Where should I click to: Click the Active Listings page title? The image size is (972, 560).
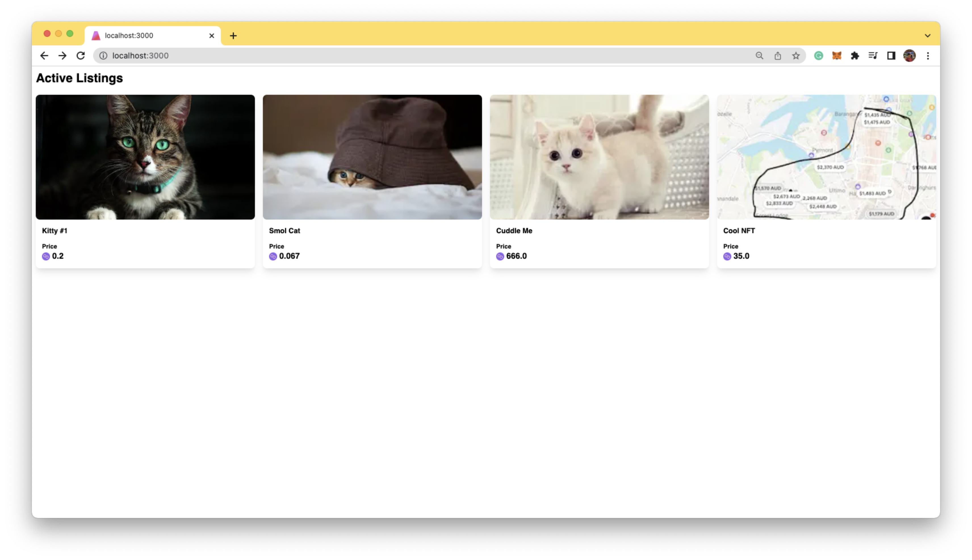coord(79,78)
